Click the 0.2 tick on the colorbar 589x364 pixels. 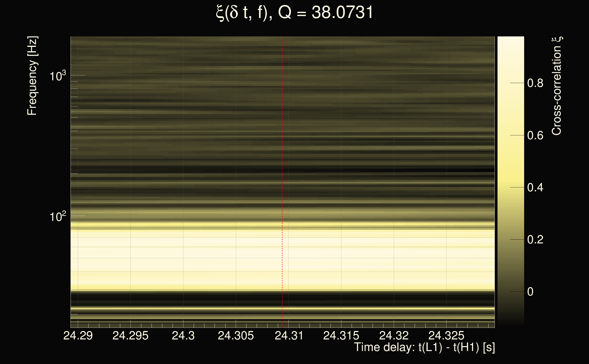click(535, 240)
